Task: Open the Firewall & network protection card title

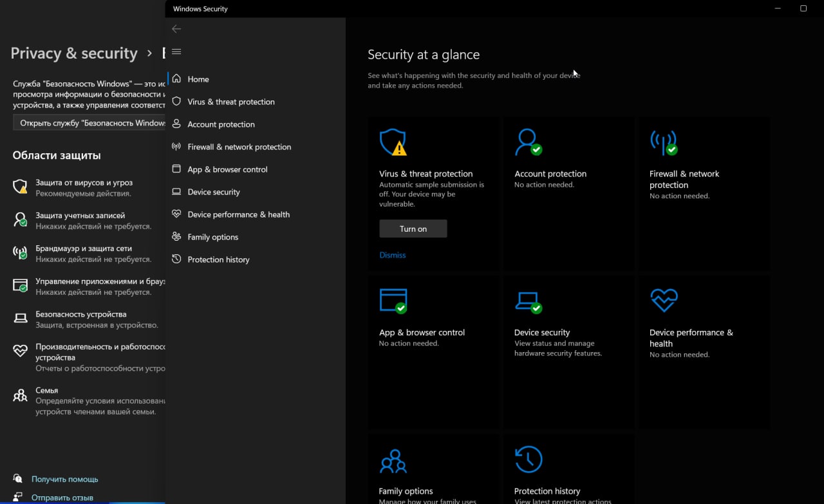Action: tap(684, 179)
